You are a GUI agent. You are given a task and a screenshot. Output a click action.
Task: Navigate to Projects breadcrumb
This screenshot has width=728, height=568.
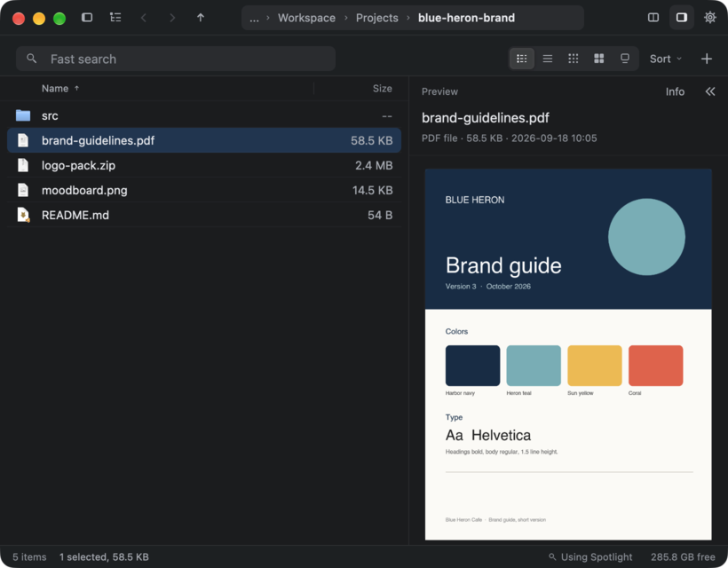[x=377, y=18]
